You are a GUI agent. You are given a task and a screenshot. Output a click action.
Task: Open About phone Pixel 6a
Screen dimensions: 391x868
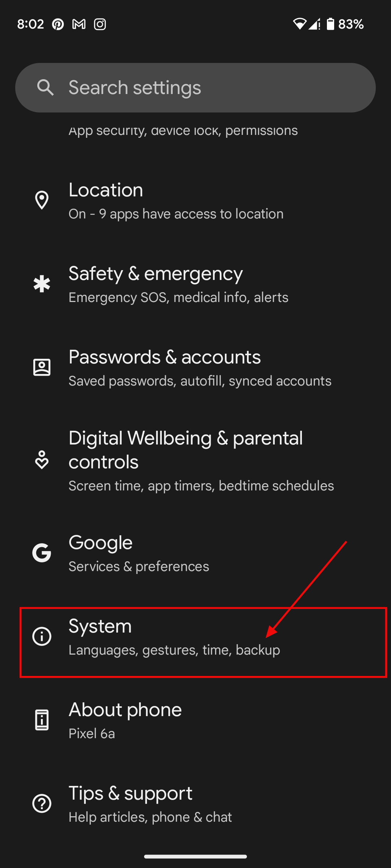[195, 720]
